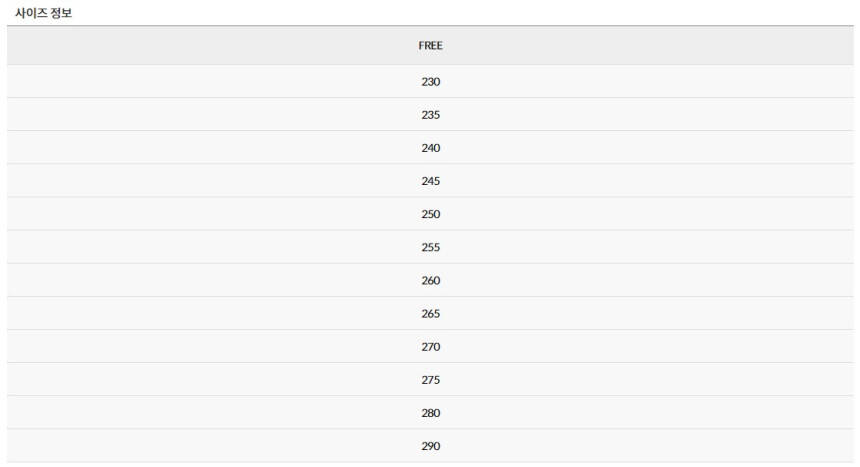Select the 250 size row
Viewport: 860px width, 467px height.
click(430, 214)
